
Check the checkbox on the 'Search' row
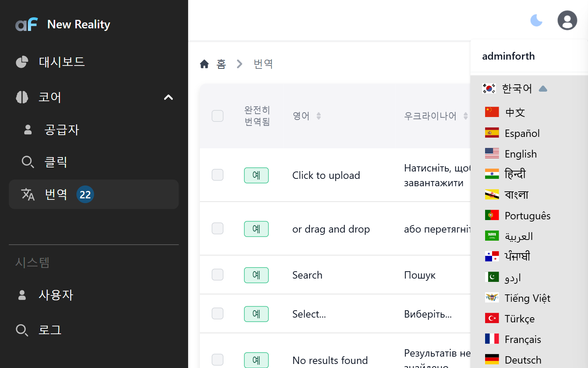(217, 275)
